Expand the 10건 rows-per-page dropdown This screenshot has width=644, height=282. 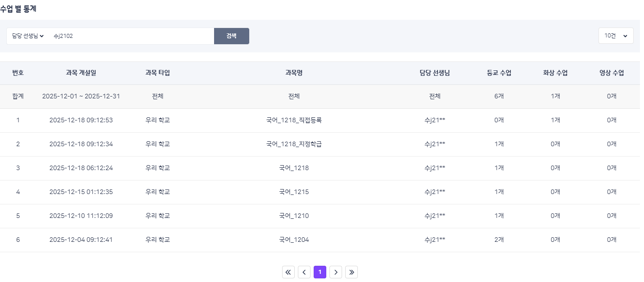(616, 36)
